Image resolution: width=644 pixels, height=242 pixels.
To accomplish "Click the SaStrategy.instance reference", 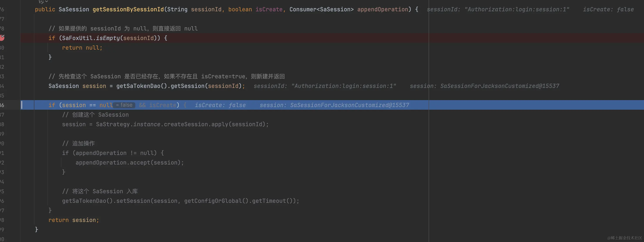I will [x=128, y=124].
